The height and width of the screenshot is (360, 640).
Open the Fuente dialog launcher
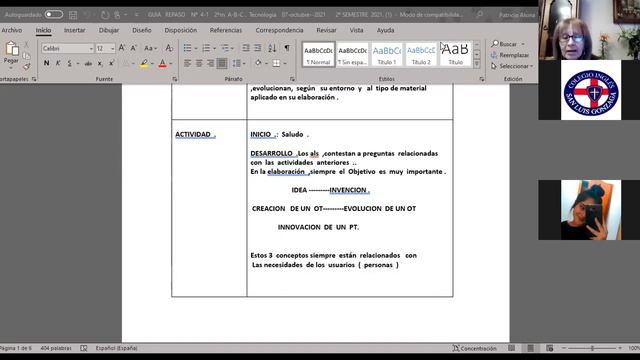point(175,79)
